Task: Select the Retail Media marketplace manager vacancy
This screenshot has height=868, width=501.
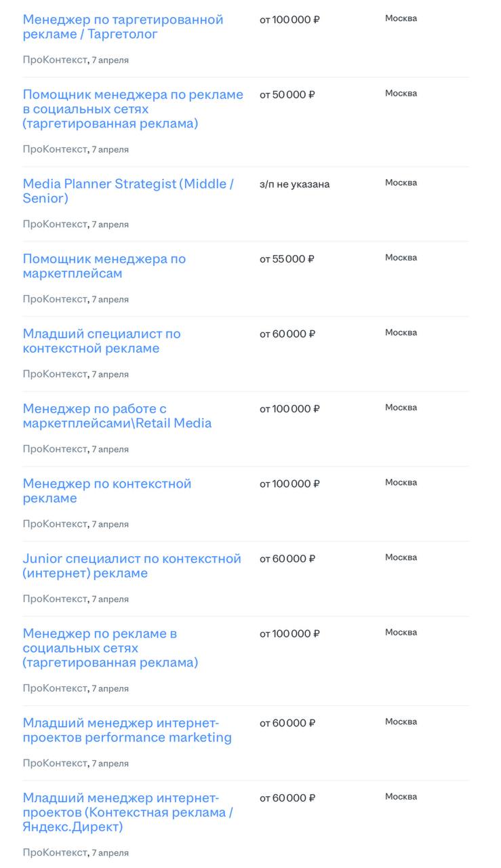Action: [117, 416]
